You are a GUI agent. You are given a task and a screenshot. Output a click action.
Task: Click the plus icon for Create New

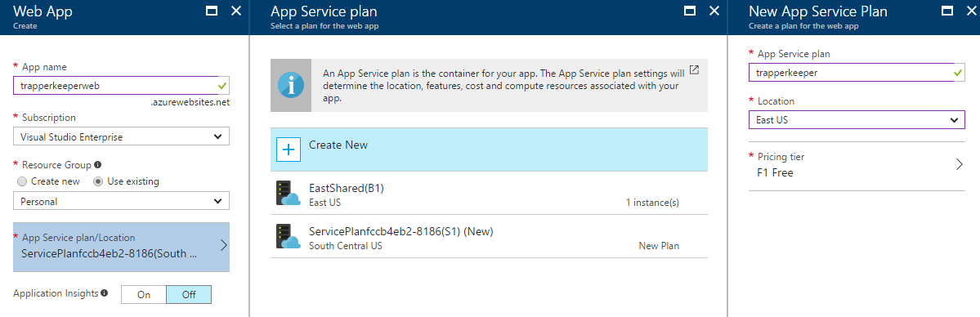tap(289, 150)
